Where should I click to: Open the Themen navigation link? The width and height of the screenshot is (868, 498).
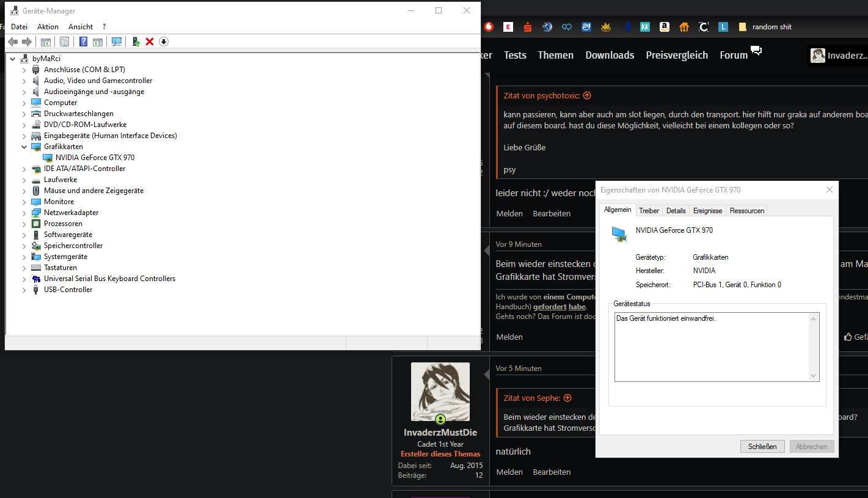555,55
